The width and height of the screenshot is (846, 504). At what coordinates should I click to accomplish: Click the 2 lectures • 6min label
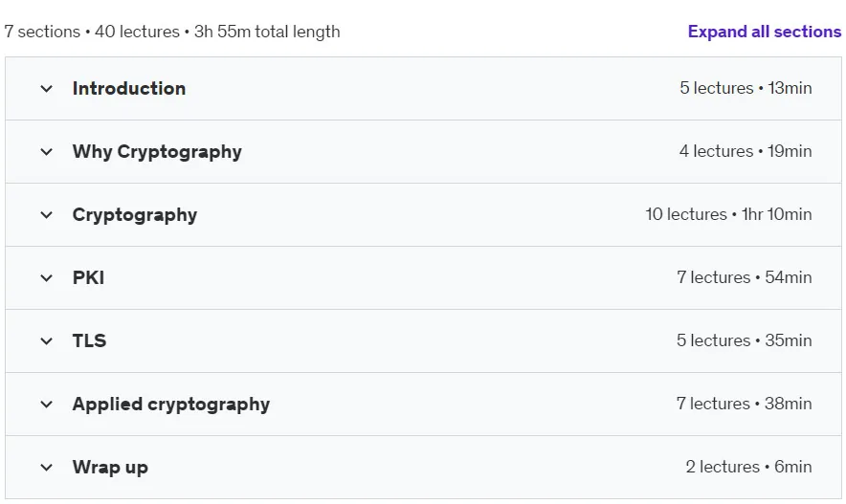click(x=748, y=467)
